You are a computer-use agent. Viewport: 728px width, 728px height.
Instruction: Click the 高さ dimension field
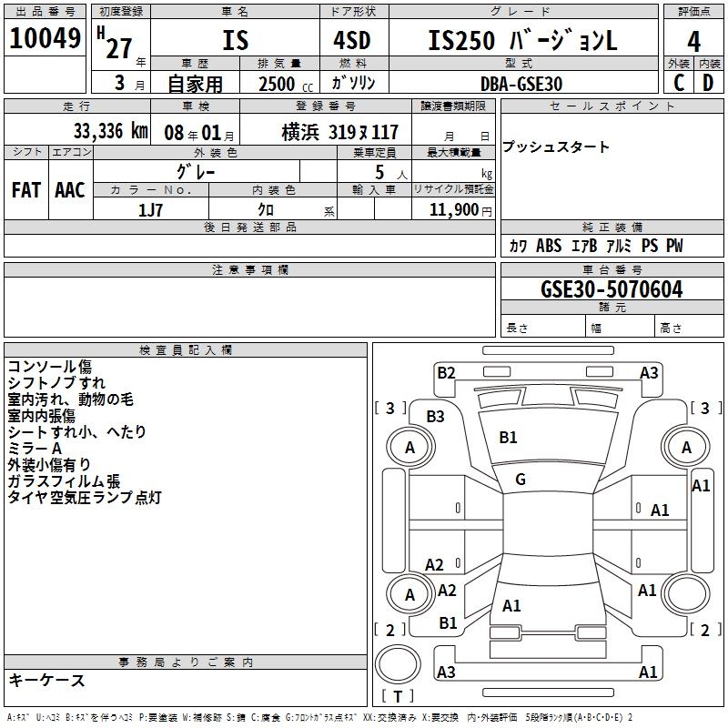689,326
